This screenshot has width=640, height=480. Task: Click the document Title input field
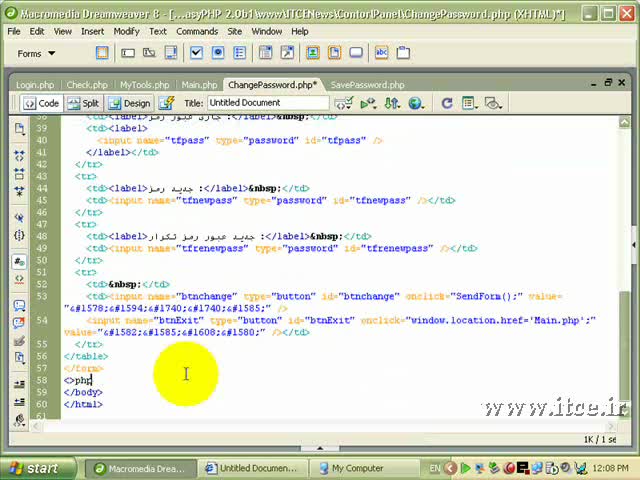coord(268,103)
